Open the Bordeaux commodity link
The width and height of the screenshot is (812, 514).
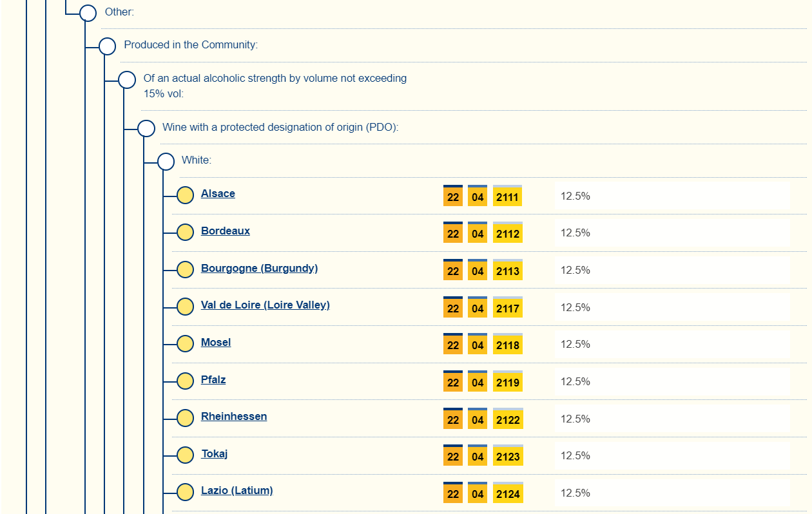225,231
